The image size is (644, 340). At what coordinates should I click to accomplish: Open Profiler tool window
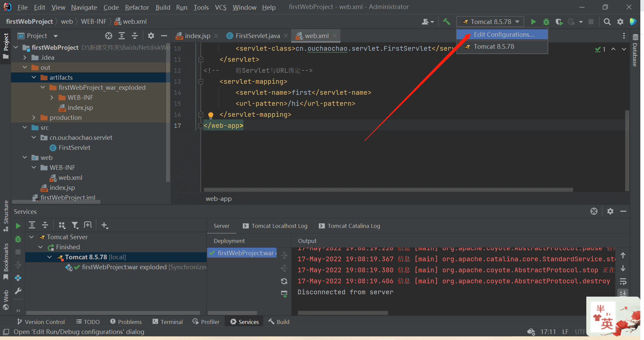(x=206, y=322)
